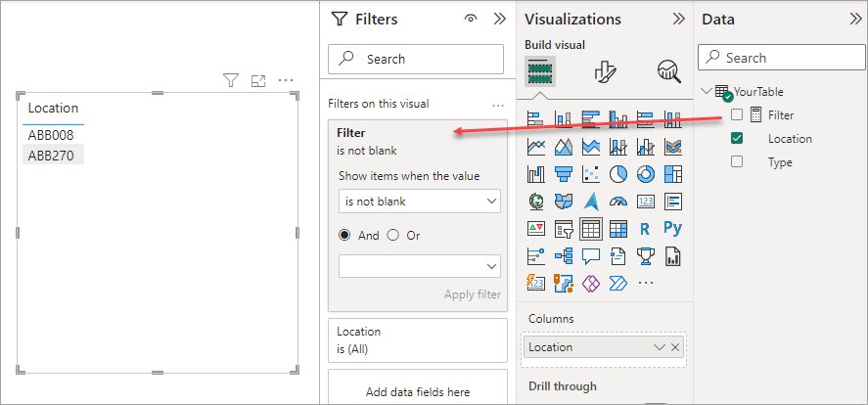The width and height of the screenshot is (868, 405).
Task: Click 'Add data fields here' well
Action: tap(418, 387)
